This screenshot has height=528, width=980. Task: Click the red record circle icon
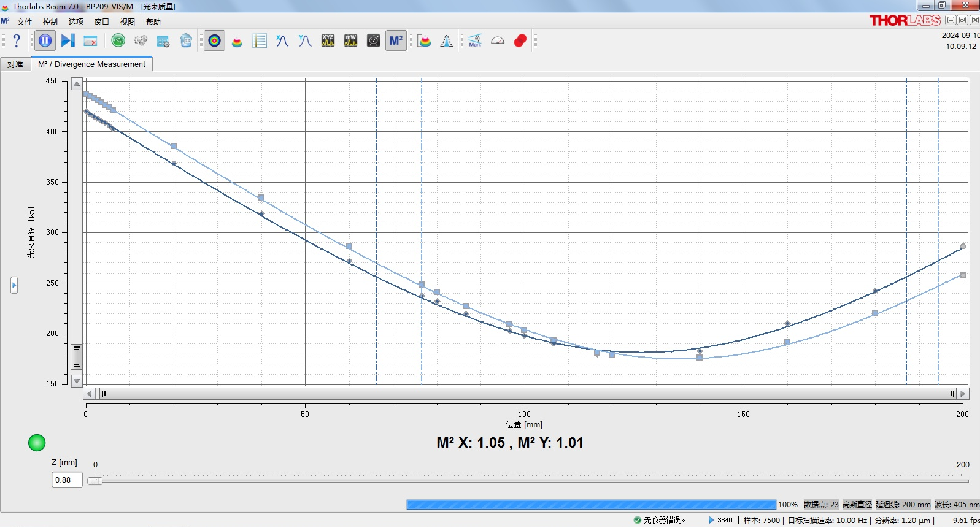coord(520,41)
